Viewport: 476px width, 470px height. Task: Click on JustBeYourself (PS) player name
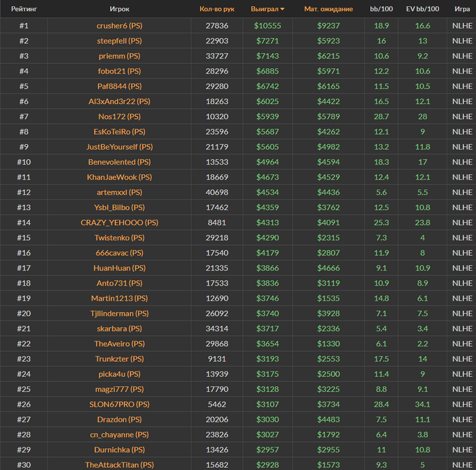[119, 147]
